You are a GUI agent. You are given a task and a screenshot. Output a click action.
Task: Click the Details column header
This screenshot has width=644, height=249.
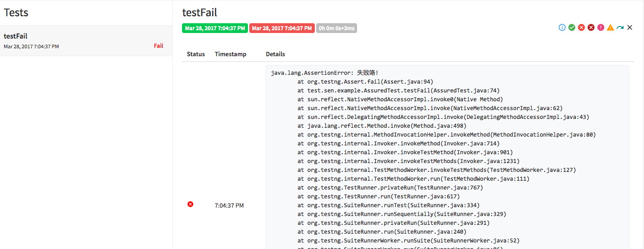point(275,54)
